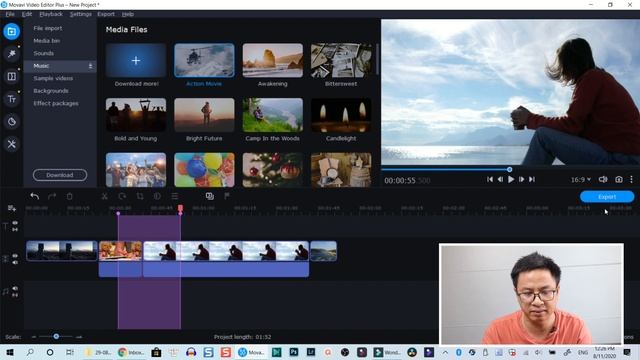Click the sort arrow next to Music
Screen dimensions: 640x360
point(90,66)
